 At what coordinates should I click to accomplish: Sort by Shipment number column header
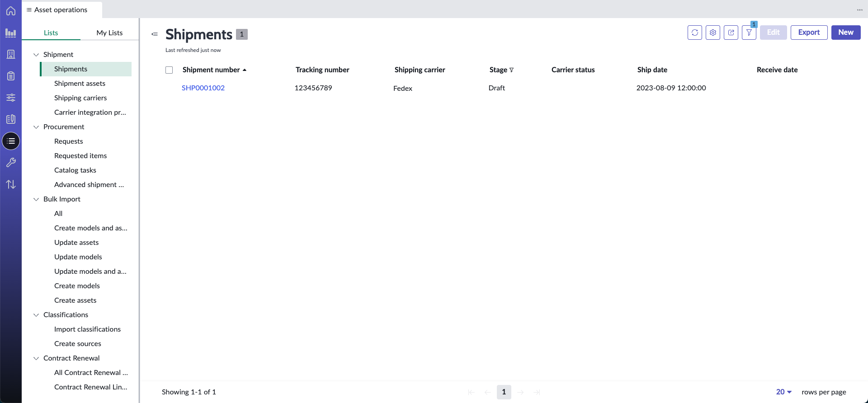(211, 70)
